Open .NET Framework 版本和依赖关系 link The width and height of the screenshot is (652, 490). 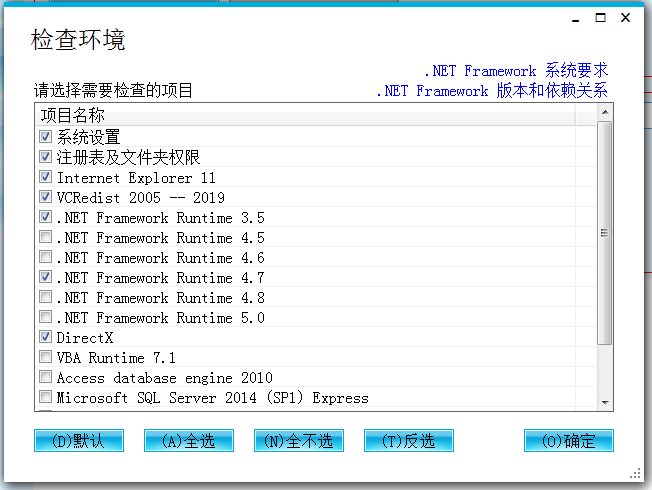pyautogui.click(x=491, y=91)
